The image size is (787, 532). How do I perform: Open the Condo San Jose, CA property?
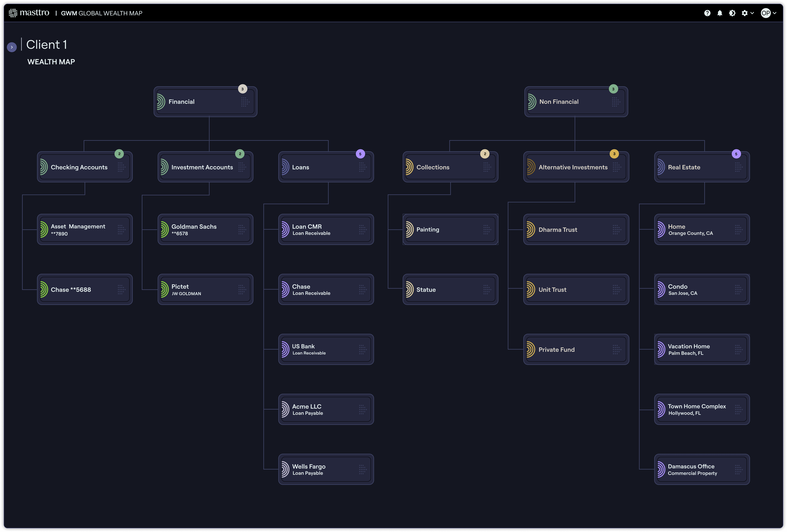pyautogui.click(x=702, y=290)
